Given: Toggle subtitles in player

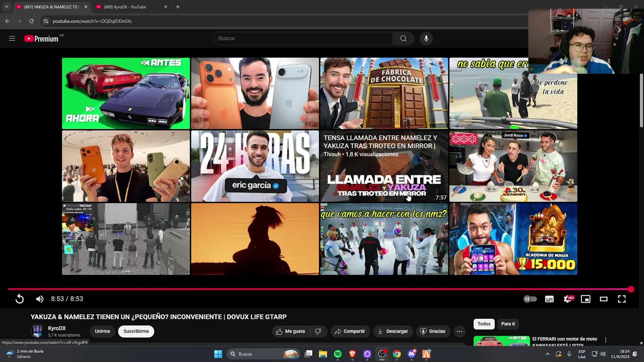Looking at the screenshot, I should (549, 299).
